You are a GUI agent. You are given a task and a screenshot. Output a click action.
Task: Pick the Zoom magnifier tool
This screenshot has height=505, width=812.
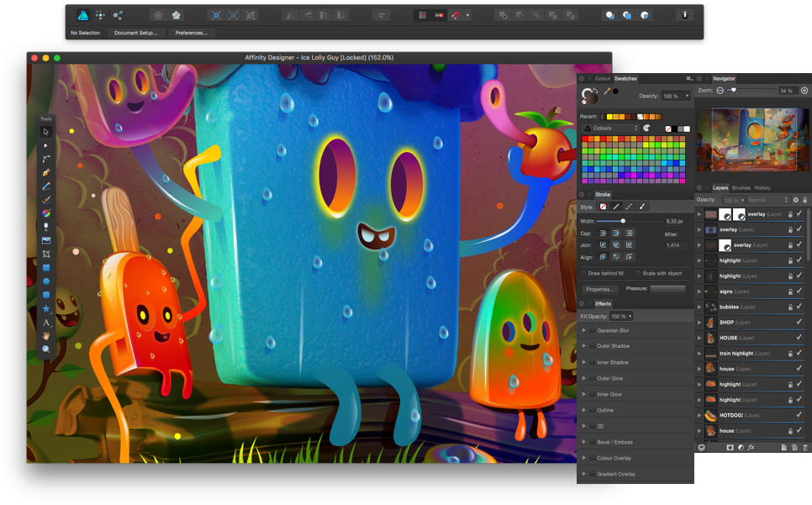(46, 350)
